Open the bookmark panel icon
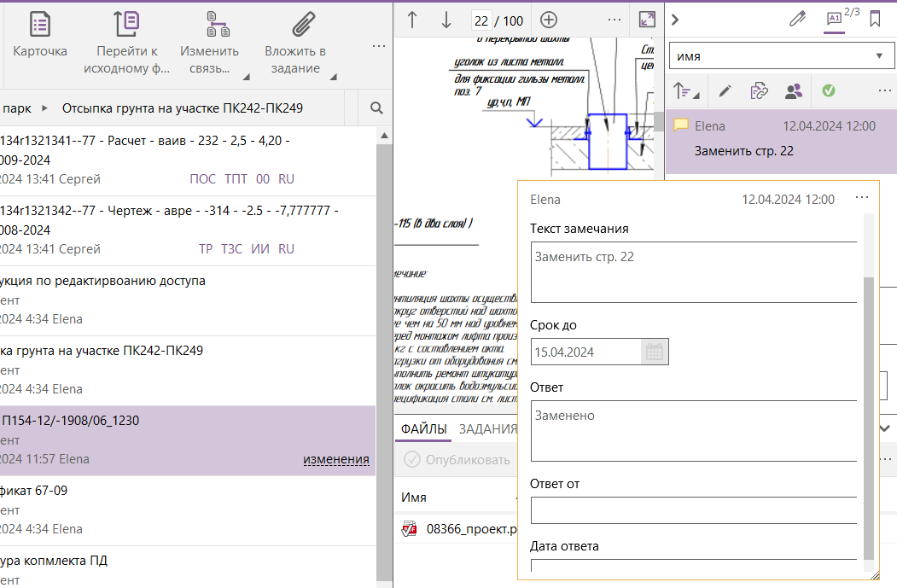The image size is (897, 588). coord(875,20)
